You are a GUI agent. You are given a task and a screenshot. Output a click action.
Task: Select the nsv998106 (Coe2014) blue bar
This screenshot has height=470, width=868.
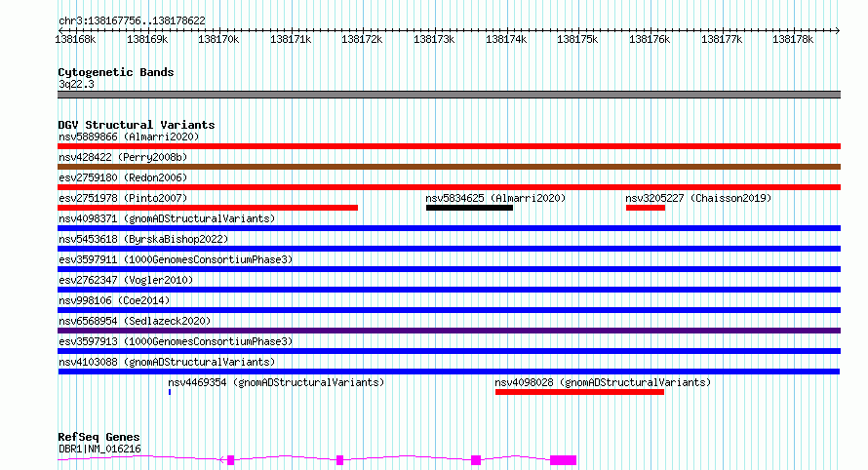(x=449, y=310)
